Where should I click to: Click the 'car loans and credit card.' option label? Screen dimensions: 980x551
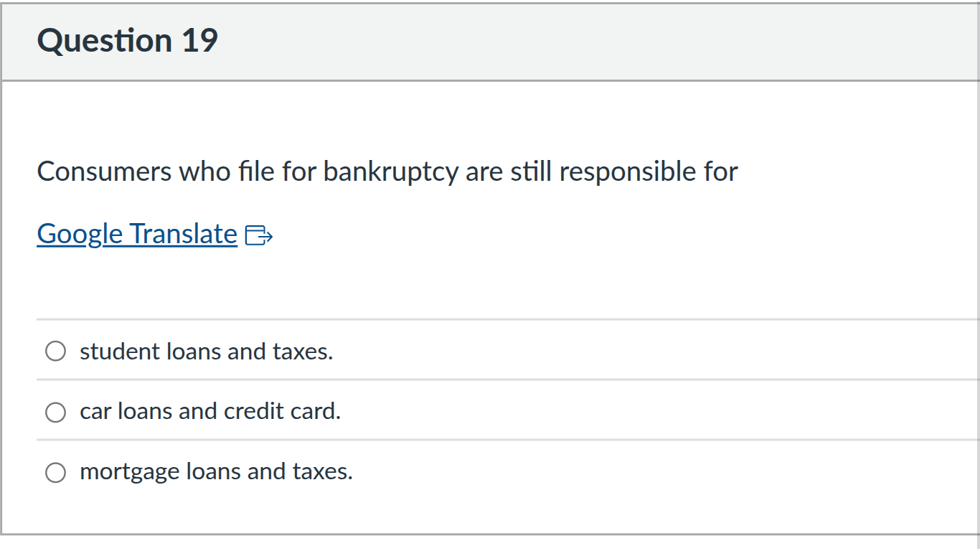tap(210, 412)
